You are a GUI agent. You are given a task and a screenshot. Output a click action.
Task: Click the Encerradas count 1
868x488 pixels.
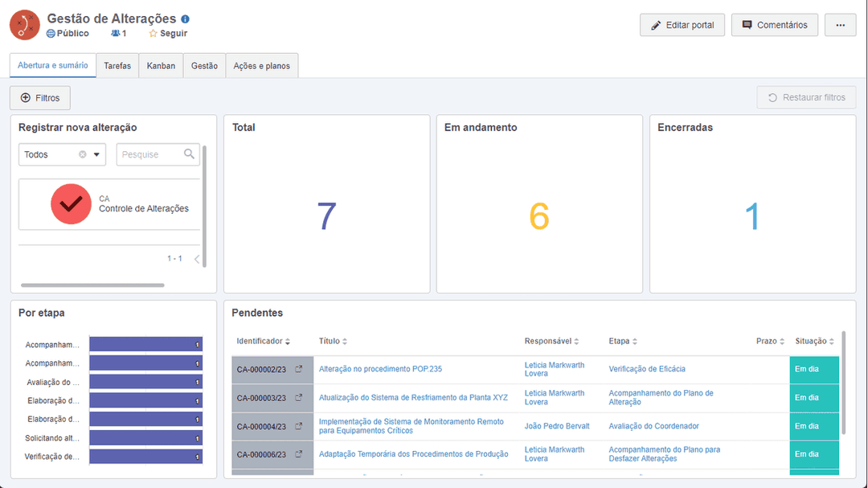click(x=752, y=216)
